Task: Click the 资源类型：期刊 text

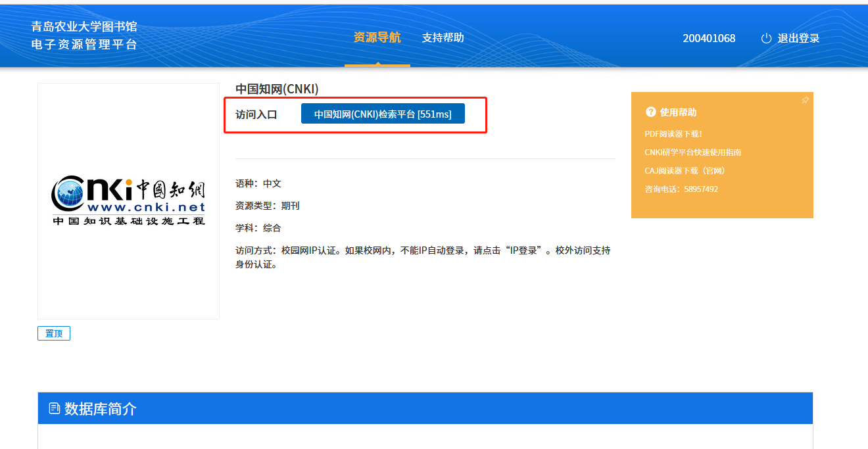Action: [268, 206]
